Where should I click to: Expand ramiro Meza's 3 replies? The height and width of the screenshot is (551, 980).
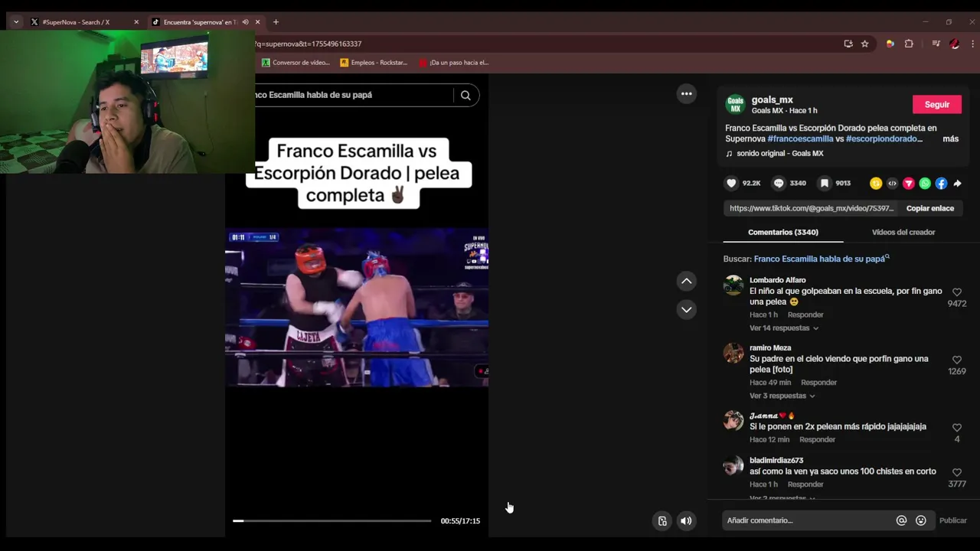(782, 396)
